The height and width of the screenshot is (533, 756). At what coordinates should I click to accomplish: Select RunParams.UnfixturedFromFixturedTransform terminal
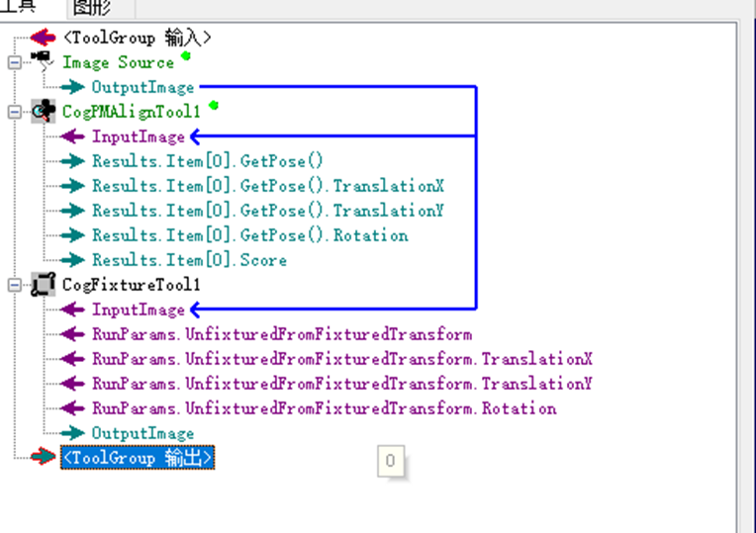282,334
